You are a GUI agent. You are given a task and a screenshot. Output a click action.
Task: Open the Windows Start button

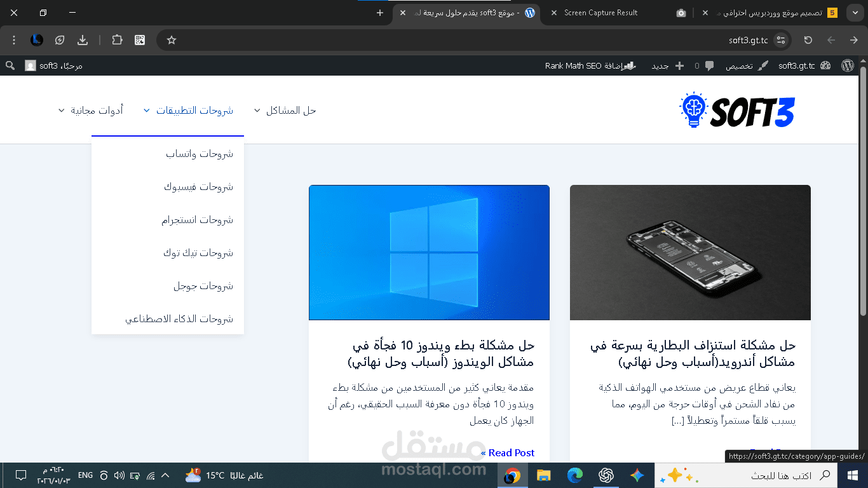(853, 475)
